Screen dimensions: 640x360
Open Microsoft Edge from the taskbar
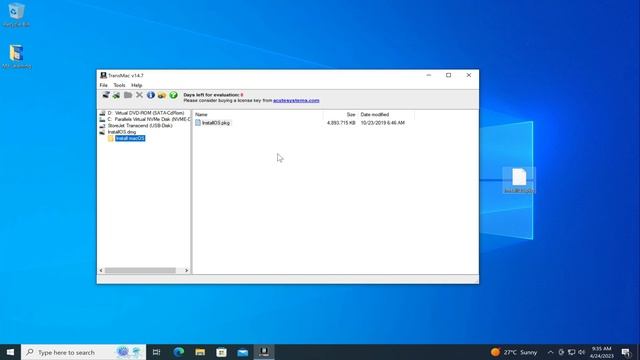pyautogui.click(x=179, y=352)
